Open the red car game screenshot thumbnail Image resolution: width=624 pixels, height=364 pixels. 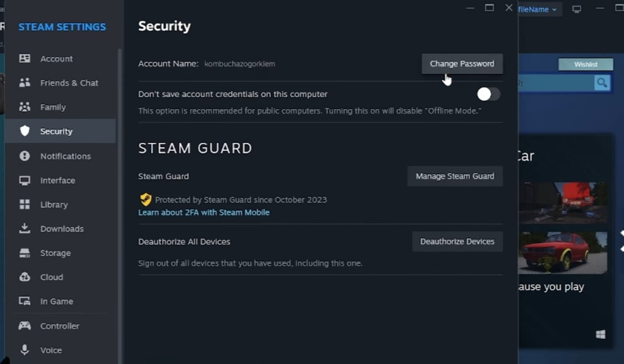coord(563,253)
